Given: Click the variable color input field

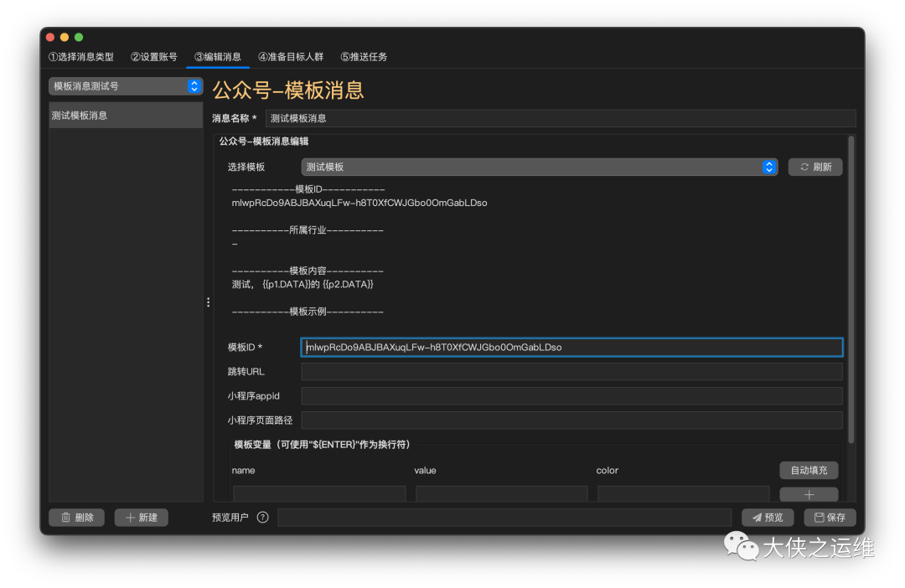Looking at the screenshot, I should click(x=684, y=493).
